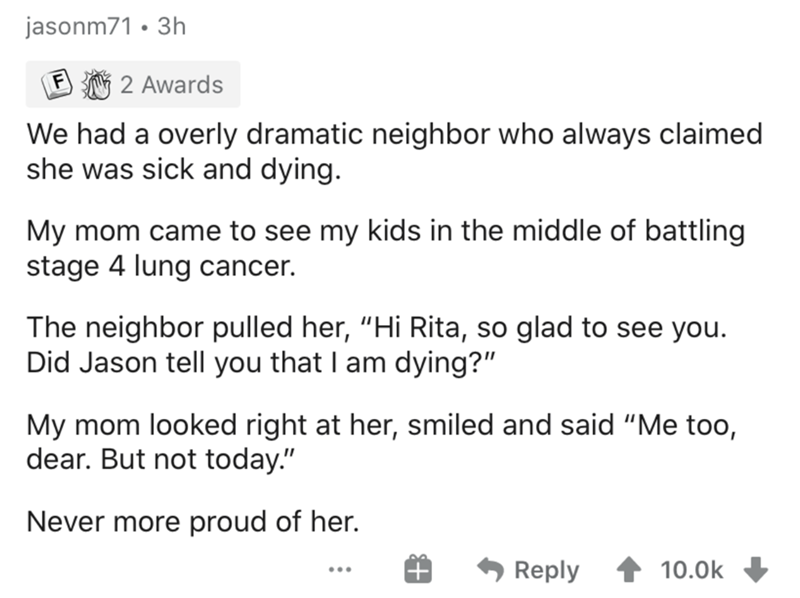This screenshot has width=800, height=598.
Task: Click the "Never more proud of her" line
Action: [x=192, y=521]
